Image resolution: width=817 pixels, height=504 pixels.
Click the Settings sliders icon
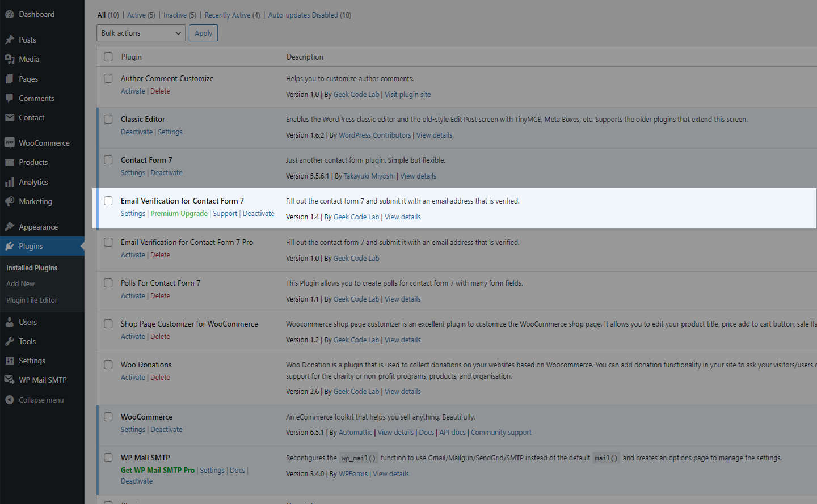[10, 361]
